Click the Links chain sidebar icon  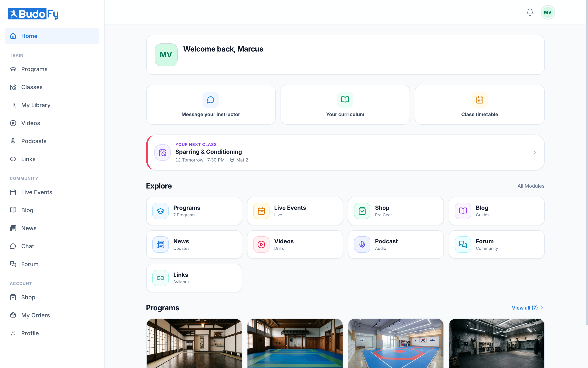(x=13, y=159)
